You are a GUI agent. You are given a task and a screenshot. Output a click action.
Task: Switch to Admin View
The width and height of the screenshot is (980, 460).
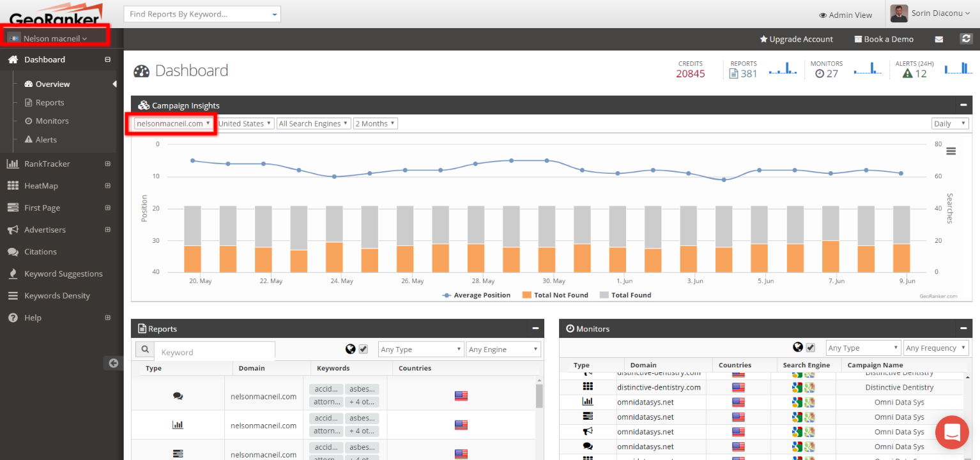point(845,15)
